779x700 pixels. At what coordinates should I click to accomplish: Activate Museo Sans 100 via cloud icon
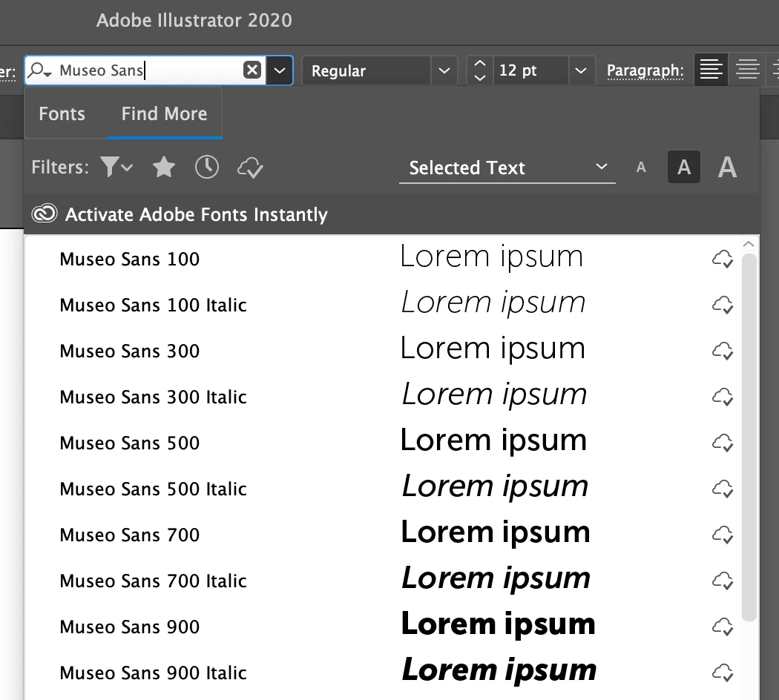coord(723,259)
